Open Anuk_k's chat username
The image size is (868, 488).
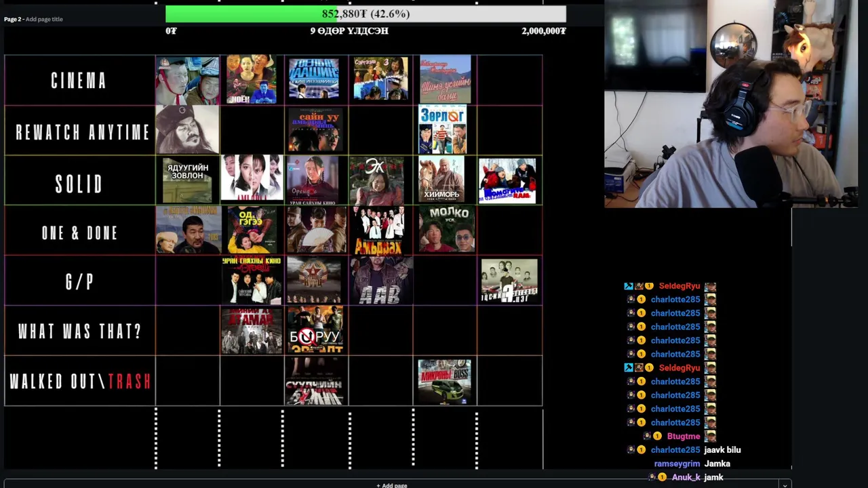coord(686,477)
